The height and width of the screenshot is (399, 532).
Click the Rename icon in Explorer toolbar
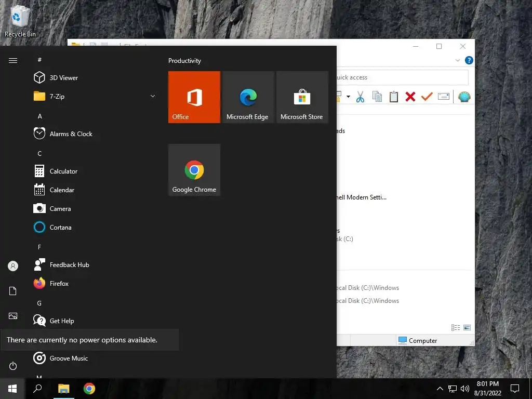tap(444, 97)
